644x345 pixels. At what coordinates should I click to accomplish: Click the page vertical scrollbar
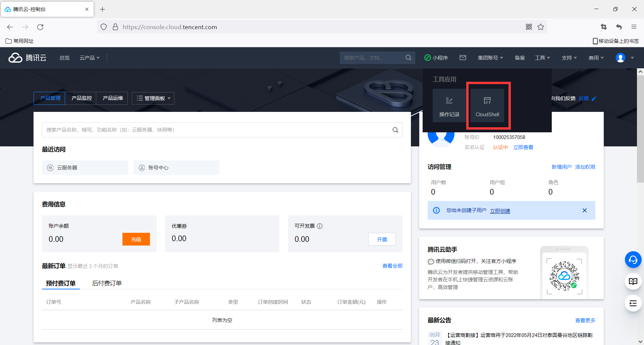(640, 129)
